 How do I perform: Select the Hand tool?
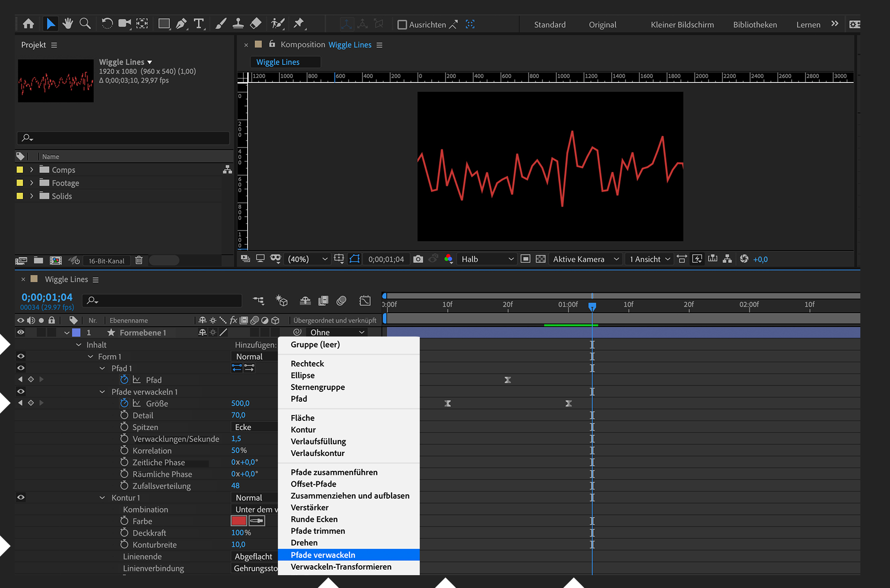pyautogui.click(x=68, y=24)
